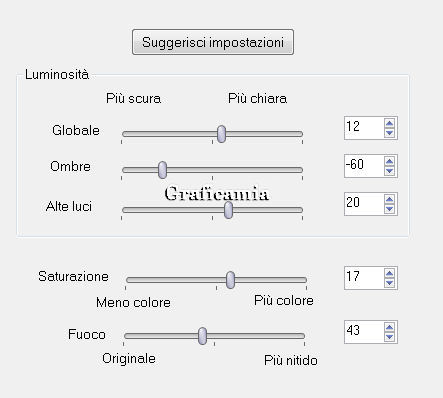Click the Fuoco slider handle
Image resolution: width=443 pixels, height=398 pixels.
coord(202,336)
